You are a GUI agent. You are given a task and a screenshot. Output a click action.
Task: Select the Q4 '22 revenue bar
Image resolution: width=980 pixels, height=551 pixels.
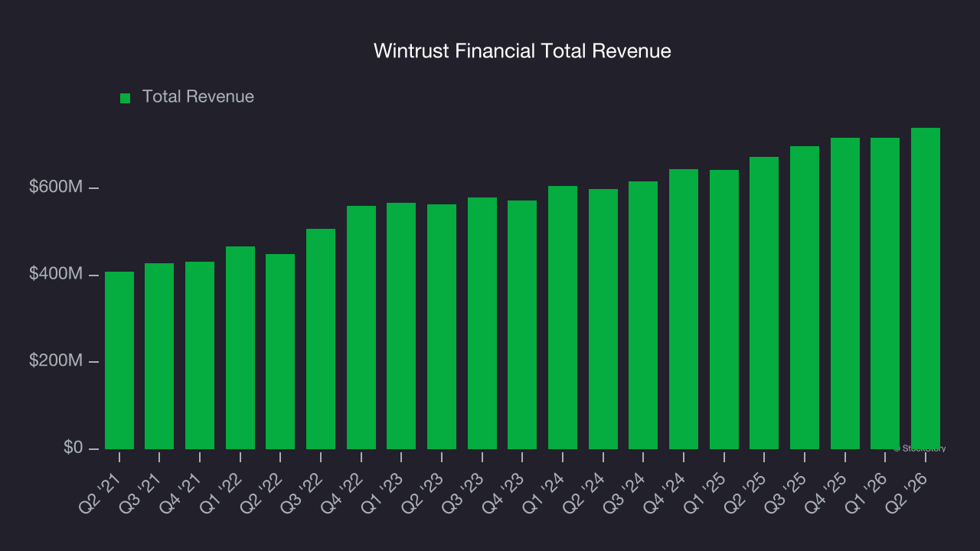tap(361, 328)
